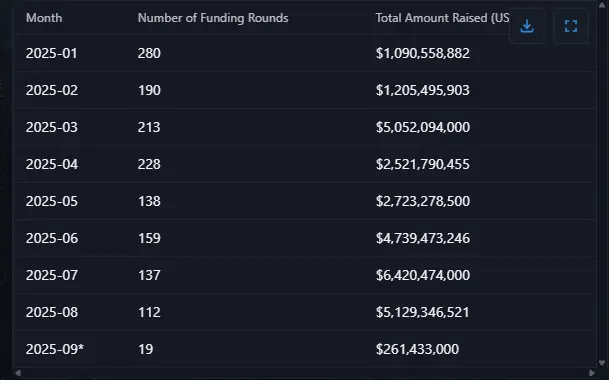609x380 pixels.
Task: Open the table in fullscreen
Action: click(571, 26)
